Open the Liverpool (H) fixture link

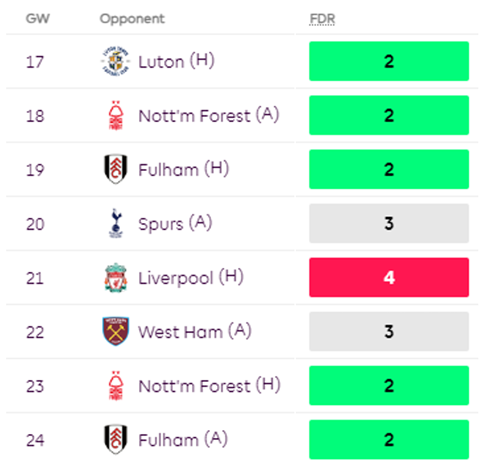tap(191, 278)
